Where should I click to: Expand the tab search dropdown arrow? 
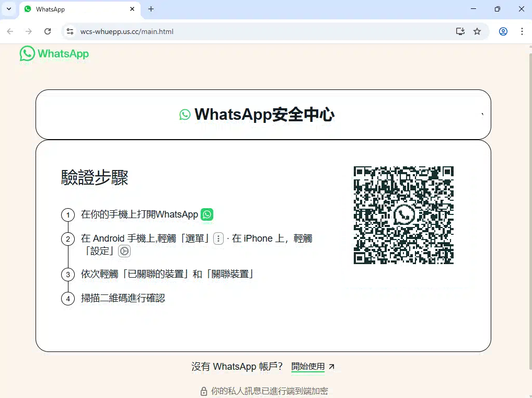point(9,9)
